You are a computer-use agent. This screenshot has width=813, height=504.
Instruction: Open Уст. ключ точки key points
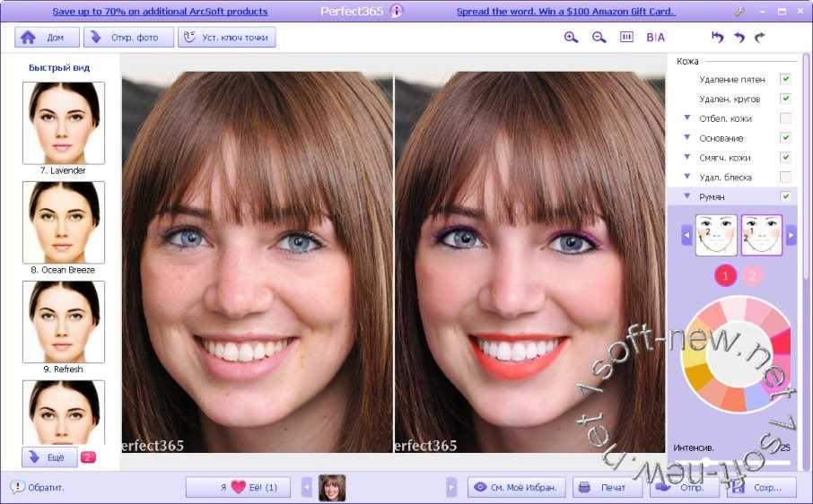[x=227, y=38]
